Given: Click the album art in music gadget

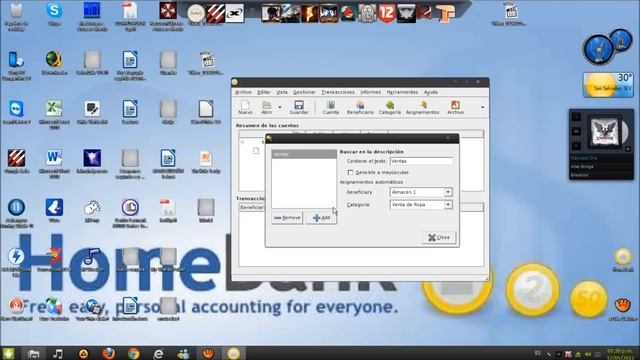Looking at the screenshot, I should (604, 132).
